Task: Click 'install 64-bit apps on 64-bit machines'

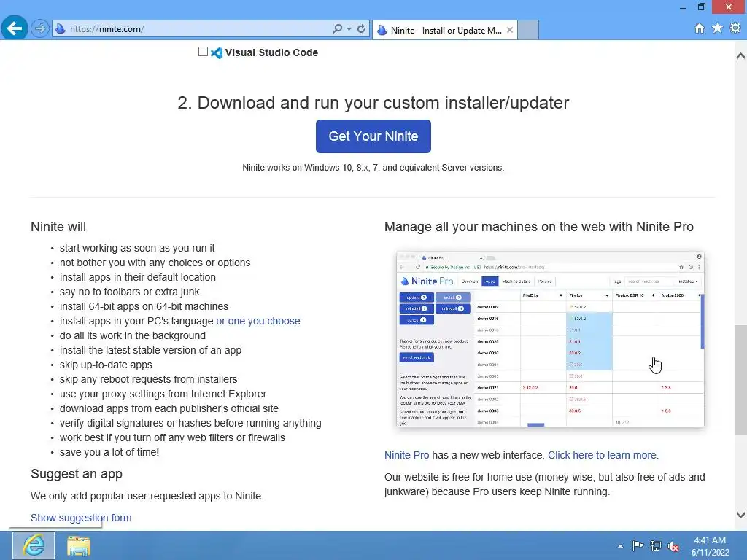Action: pos(144,307)
